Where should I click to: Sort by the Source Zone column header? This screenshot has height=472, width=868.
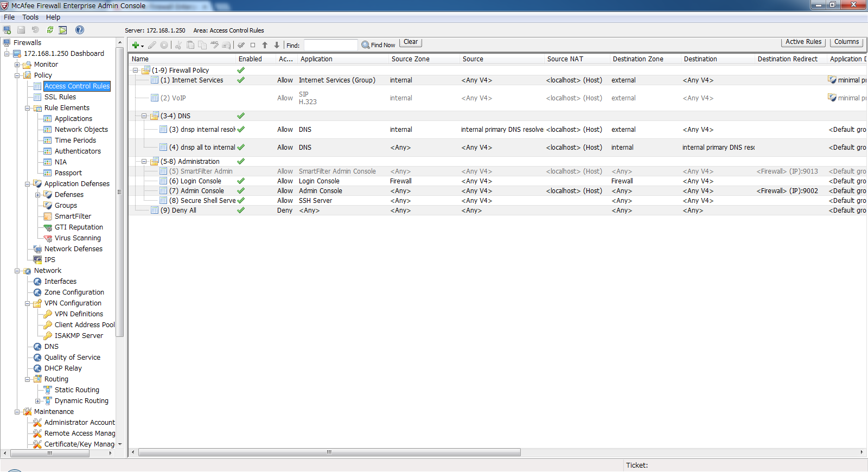423,59
